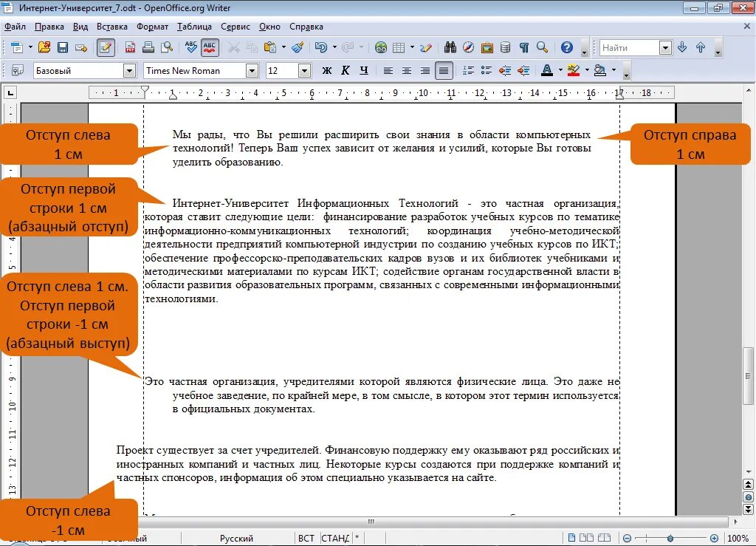Increase paragraph indent
Image resolution: width=756 pixels, height=546 pixels.
(x=523, y=71)
